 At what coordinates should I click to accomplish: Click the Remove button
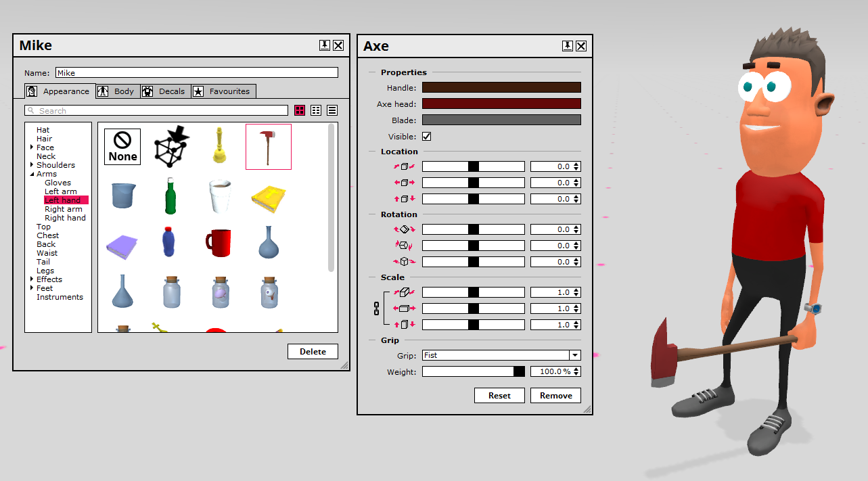point(555,396)
